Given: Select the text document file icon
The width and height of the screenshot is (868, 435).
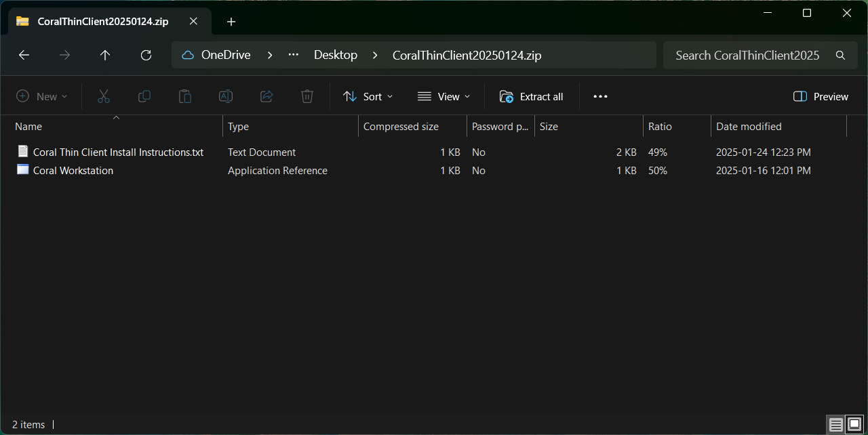Looking at the screenshot, I should [24, 152].
